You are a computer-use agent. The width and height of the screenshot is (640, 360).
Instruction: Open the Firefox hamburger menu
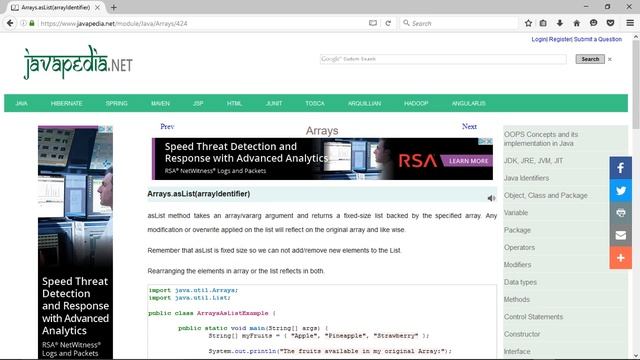click(x=630, y=23)
